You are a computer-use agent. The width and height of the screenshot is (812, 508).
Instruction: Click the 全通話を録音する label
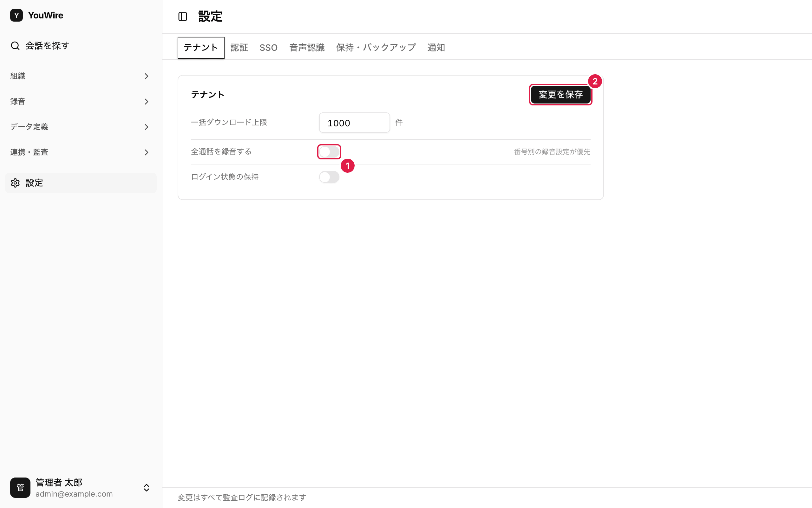221,152
